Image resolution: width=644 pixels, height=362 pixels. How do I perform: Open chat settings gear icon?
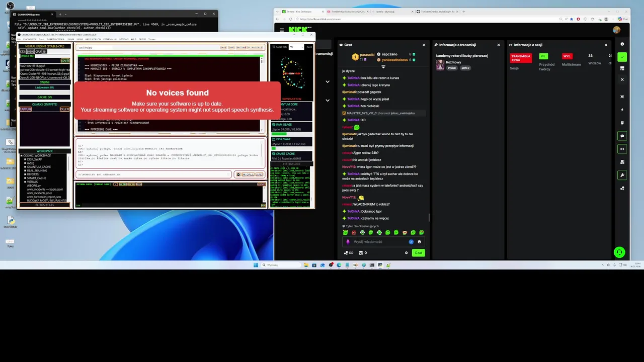407,253
